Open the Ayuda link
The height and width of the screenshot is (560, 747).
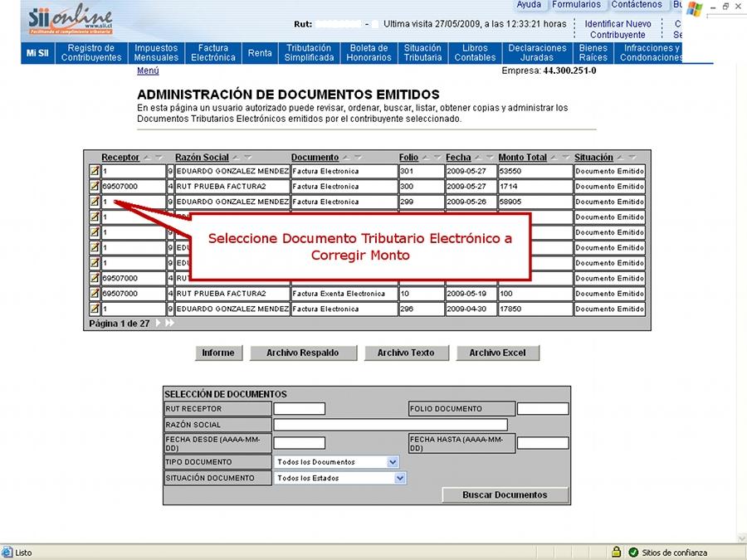click(529, 5)
